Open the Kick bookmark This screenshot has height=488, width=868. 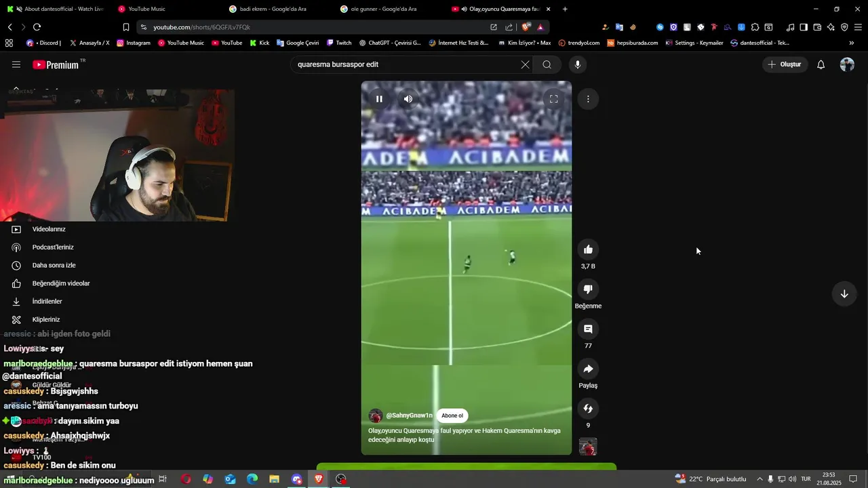(259, 43)
